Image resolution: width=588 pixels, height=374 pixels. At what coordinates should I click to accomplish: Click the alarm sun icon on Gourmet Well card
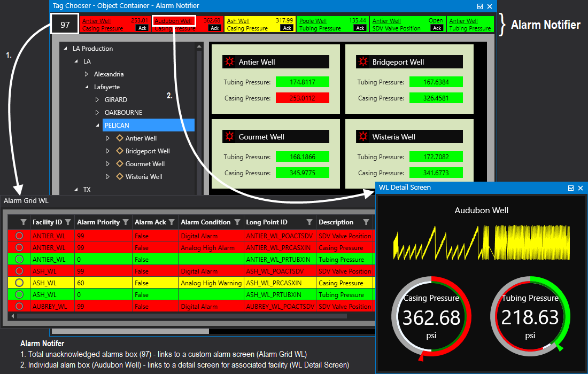pos(229,136)
